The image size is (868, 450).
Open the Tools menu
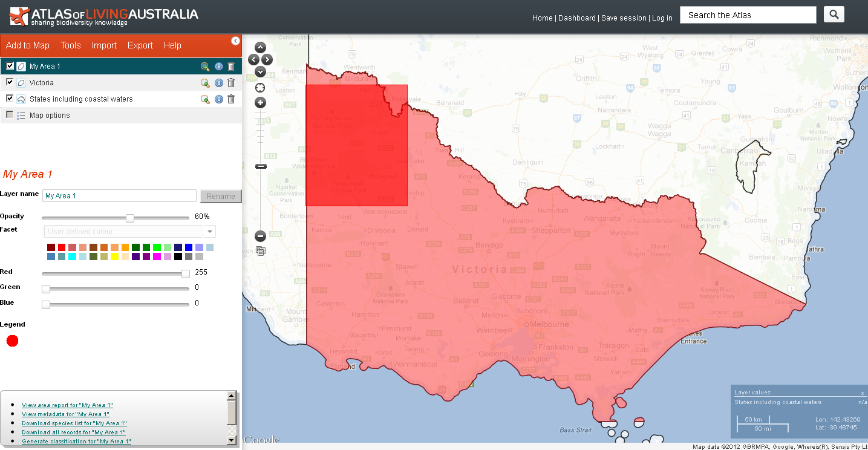[71, 45]
